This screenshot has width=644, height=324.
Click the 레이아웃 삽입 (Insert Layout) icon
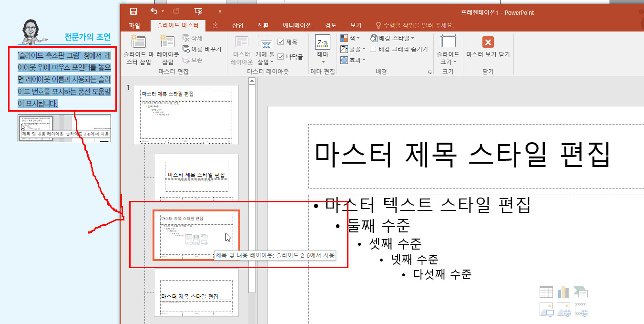pos(168,50)
